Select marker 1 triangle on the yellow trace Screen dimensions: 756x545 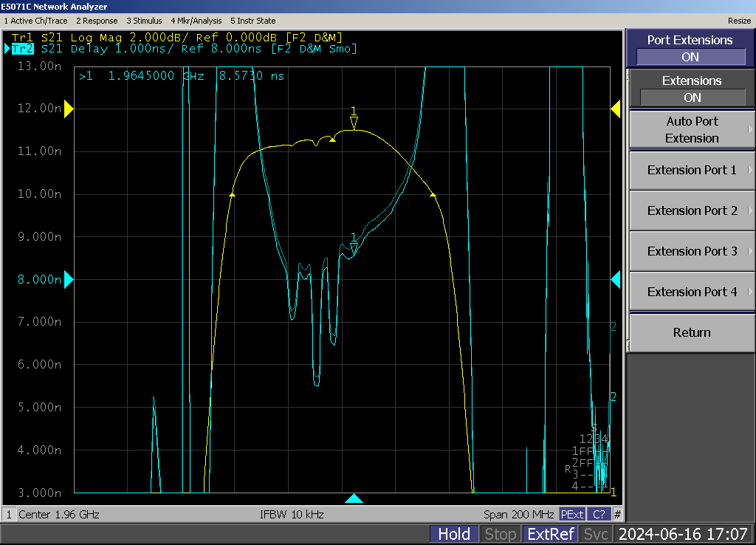click(x=354, y=123)
